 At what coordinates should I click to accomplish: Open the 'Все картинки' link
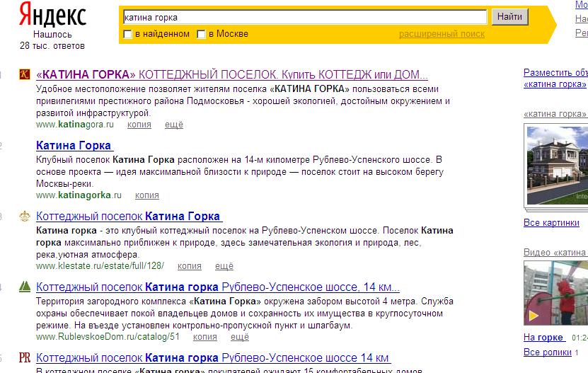[551, 222]
